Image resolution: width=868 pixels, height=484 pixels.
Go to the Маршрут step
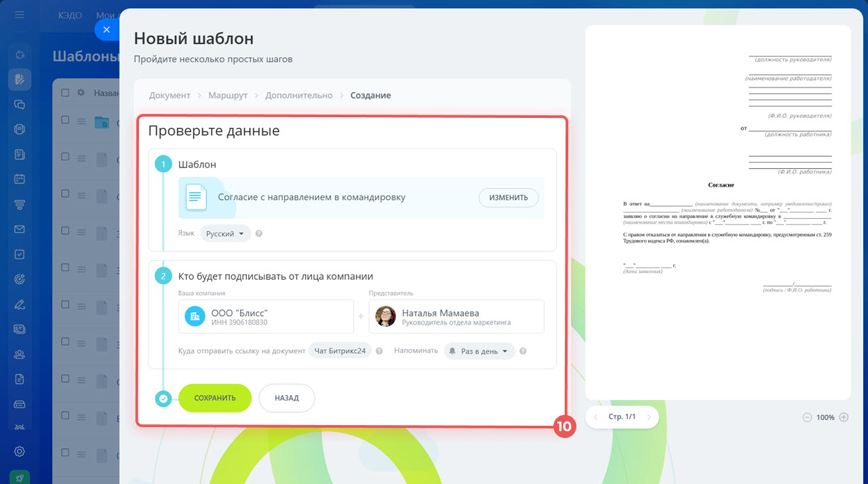[228, 96]
